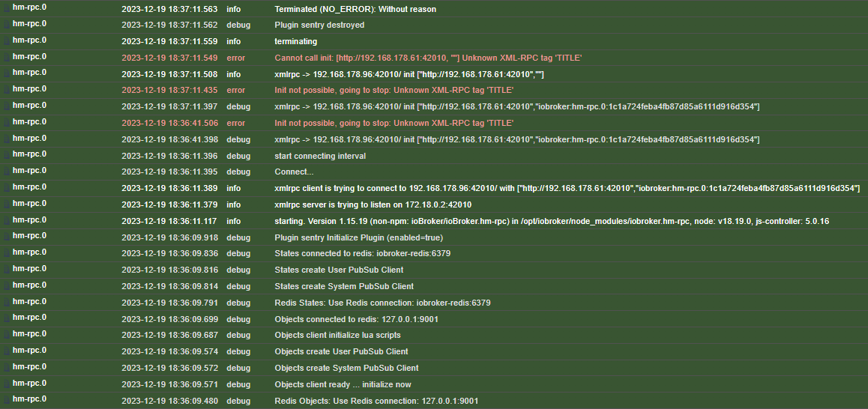Click 'debug' level in Redis States row
The height and width of the screenshot is (409, 868).
tap(238, 303)
